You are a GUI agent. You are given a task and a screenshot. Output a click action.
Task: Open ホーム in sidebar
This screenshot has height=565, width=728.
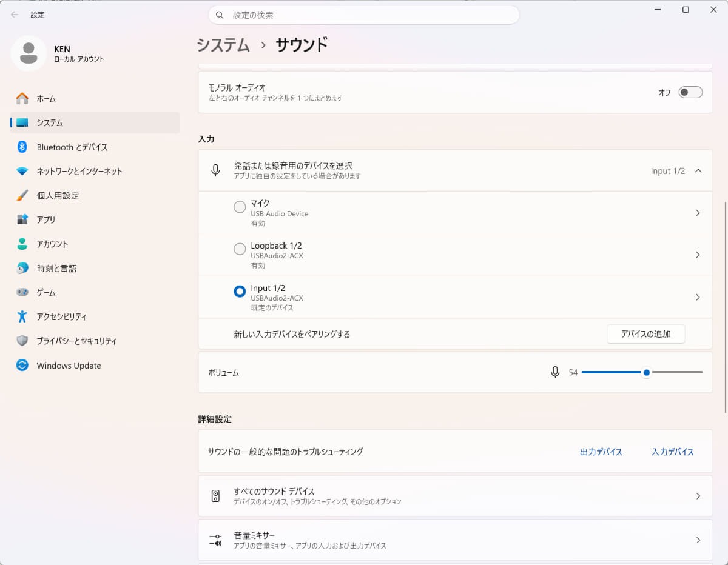click(x=95, y=98)
